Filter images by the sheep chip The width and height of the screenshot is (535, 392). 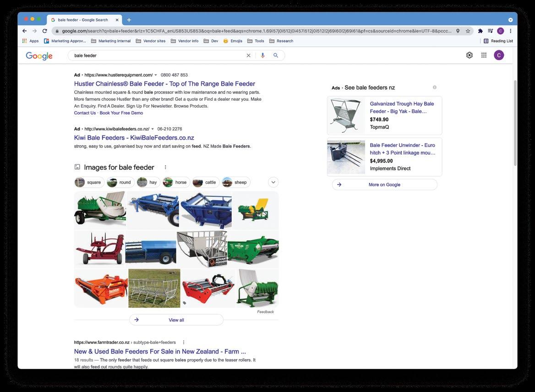[235, 182]
